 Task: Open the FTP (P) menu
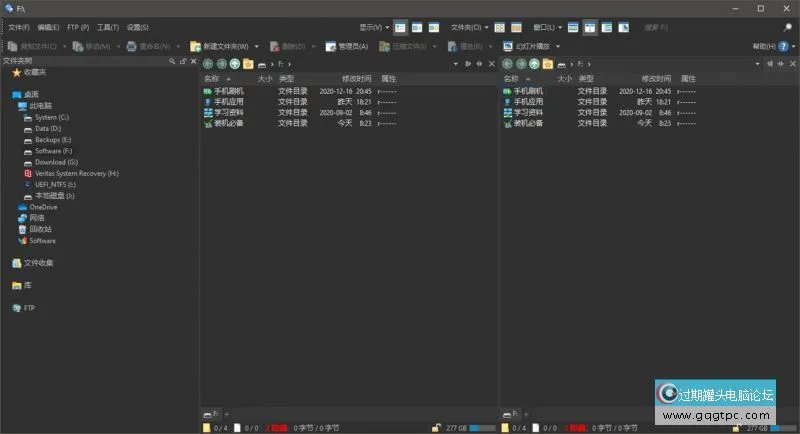78,27
